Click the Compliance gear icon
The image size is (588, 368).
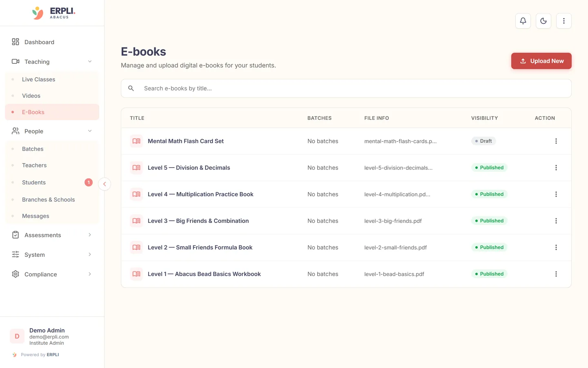pyautogui.click(x=16, y=274)
